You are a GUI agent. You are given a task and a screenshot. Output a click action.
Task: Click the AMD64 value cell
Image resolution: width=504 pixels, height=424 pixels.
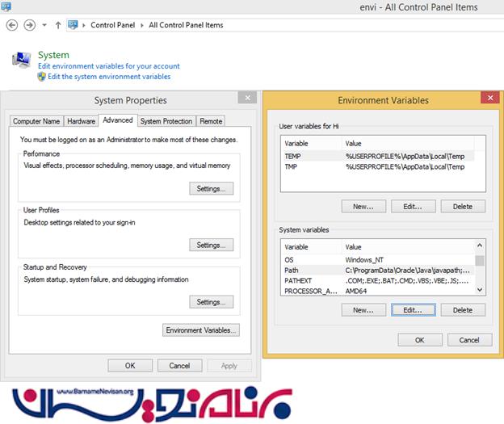click(356, 291)
